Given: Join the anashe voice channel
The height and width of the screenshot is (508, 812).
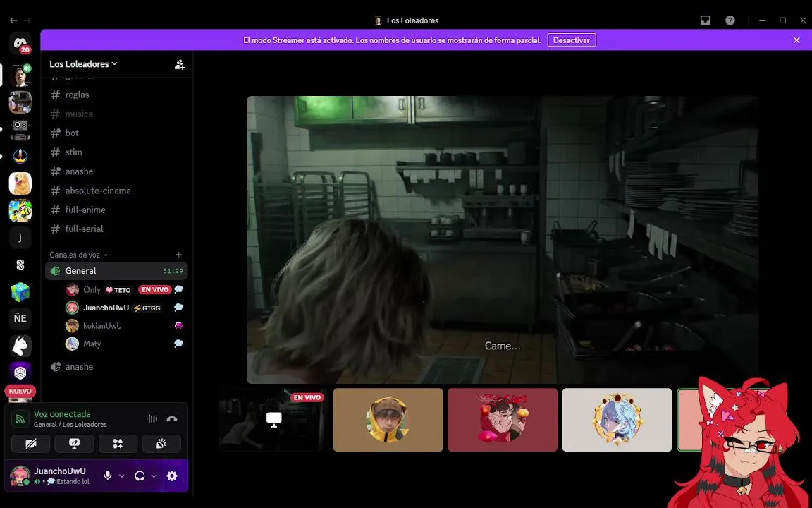Looking at the screenshot, I should click(x=116, y=366).
